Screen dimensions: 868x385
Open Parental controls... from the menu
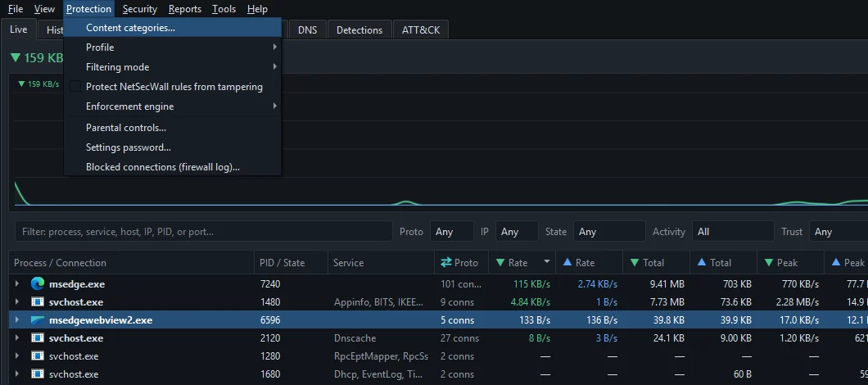173,128
